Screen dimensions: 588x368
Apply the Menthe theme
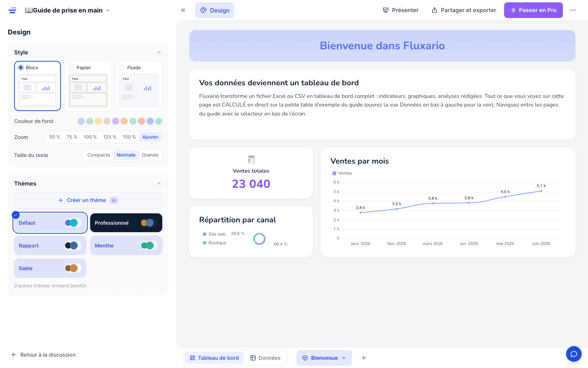[126, 245]
